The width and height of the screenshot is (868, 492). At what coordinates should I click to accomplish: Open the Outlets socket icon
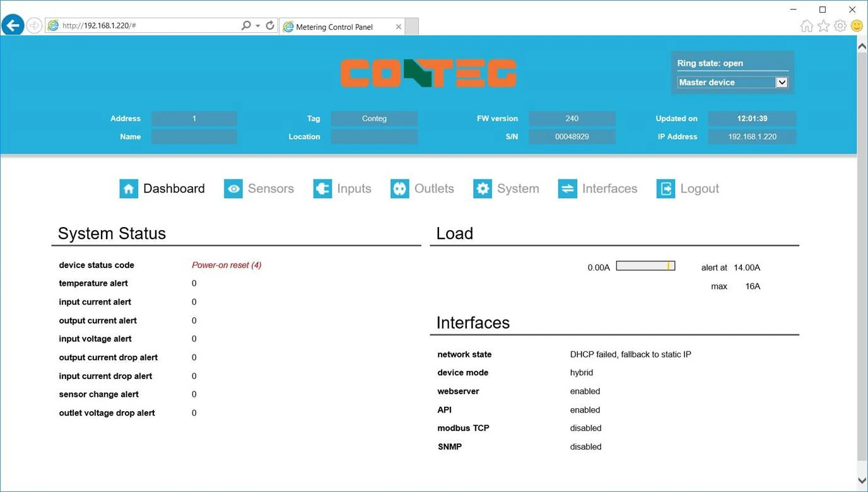pyautogui.click(x=400, y=189)
